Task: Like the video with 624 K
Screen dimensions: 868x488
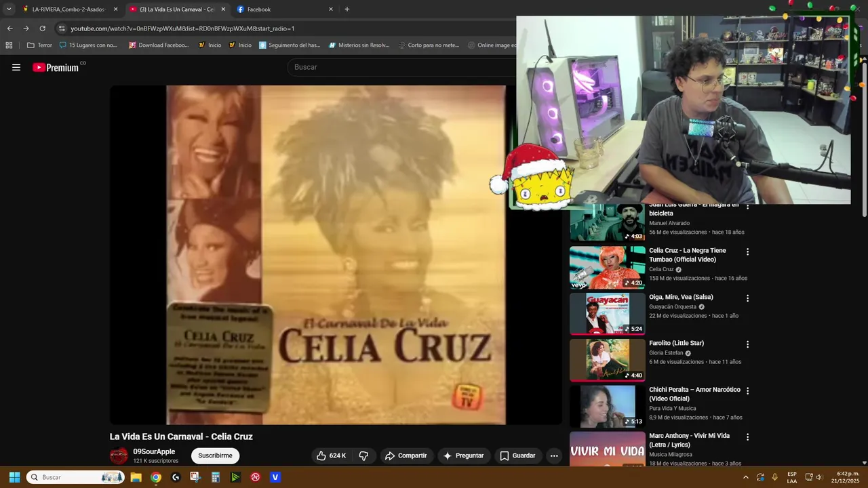Action: (x=331, y=455)
